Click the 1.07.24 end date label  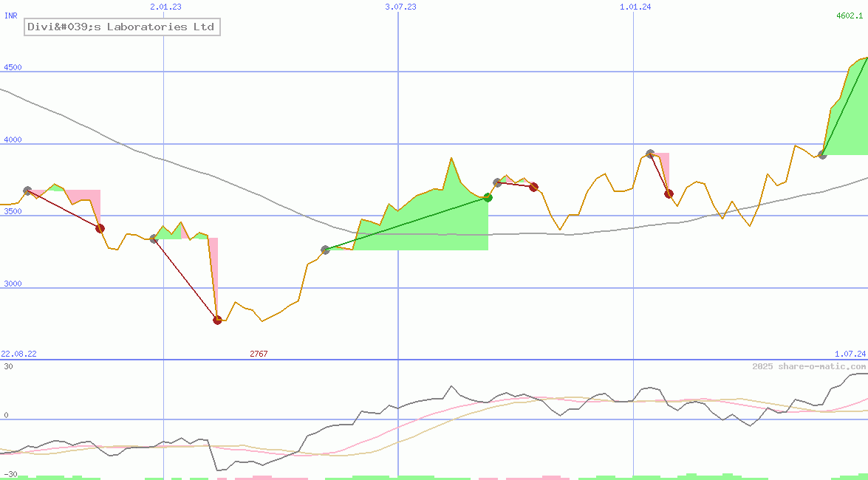[x=850, y=354]
